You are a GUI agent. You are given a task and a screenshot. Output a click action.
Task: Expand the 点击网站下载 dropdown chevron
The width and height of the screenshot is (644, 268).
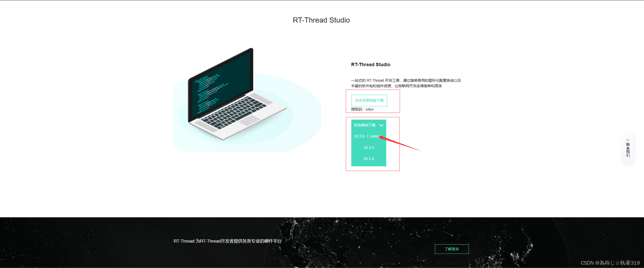coord(381,125)
